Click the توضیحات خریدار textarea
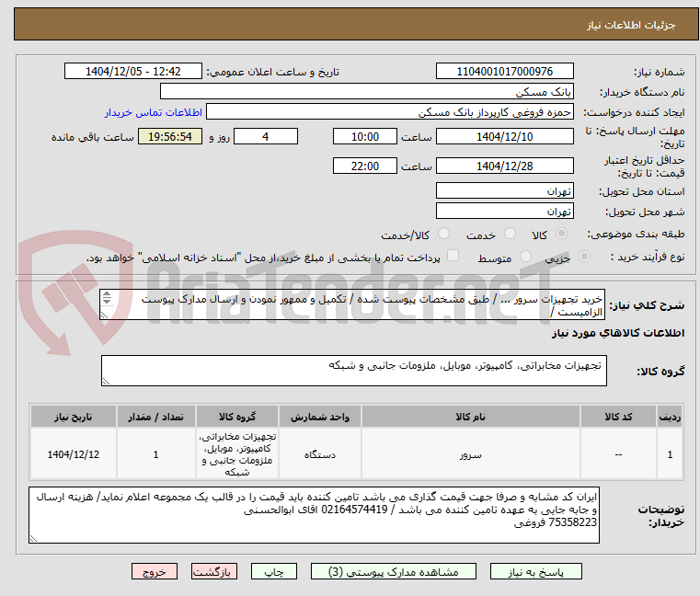 tap(314, 515)
